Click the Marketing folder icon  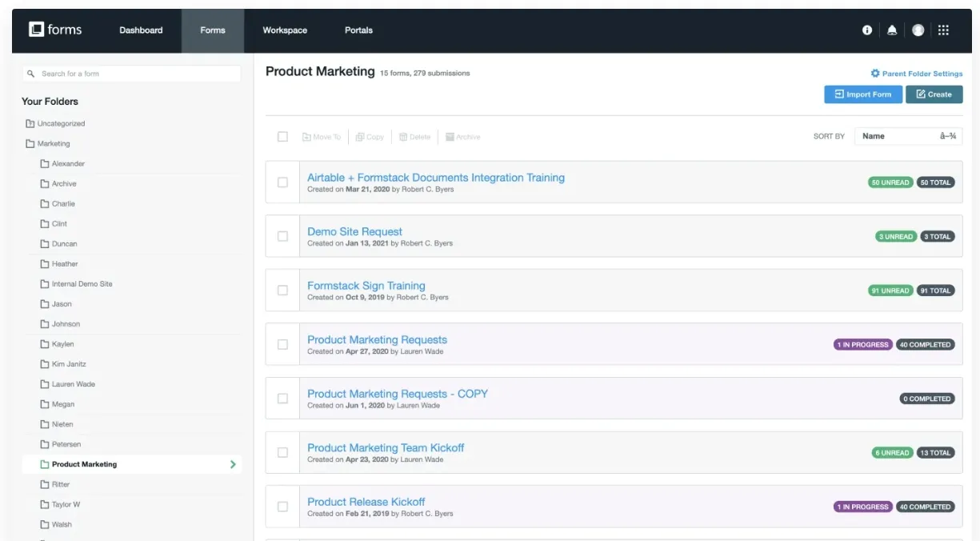[30, 144]
